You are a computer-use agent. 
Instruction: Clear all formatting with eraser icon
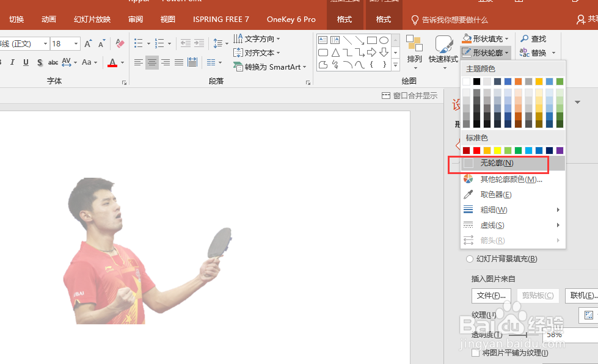click(120, 43)
